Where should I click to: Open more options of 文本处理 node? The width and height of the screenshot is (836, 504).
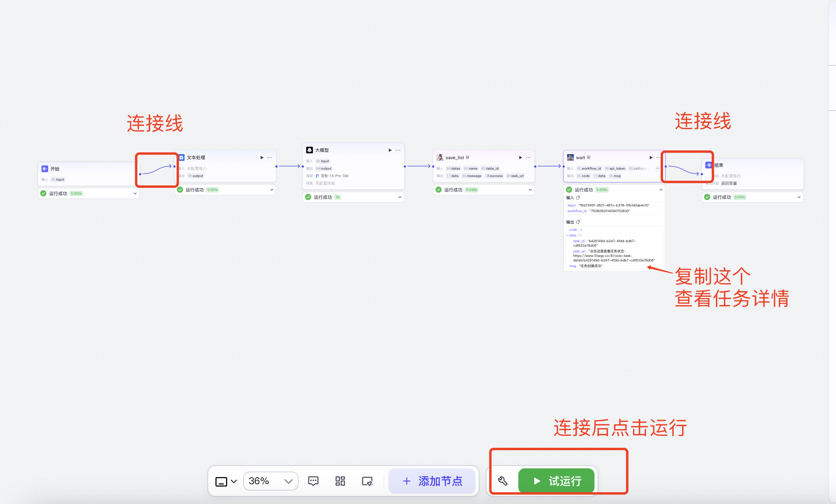point(270,157)
